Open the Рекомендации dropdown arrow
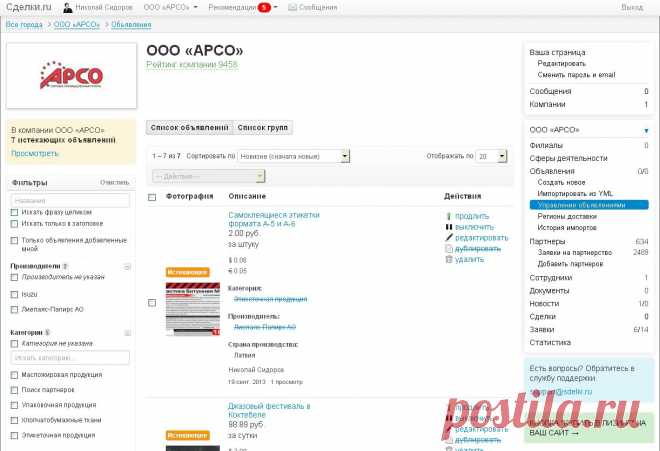 (x=276, y=8)
